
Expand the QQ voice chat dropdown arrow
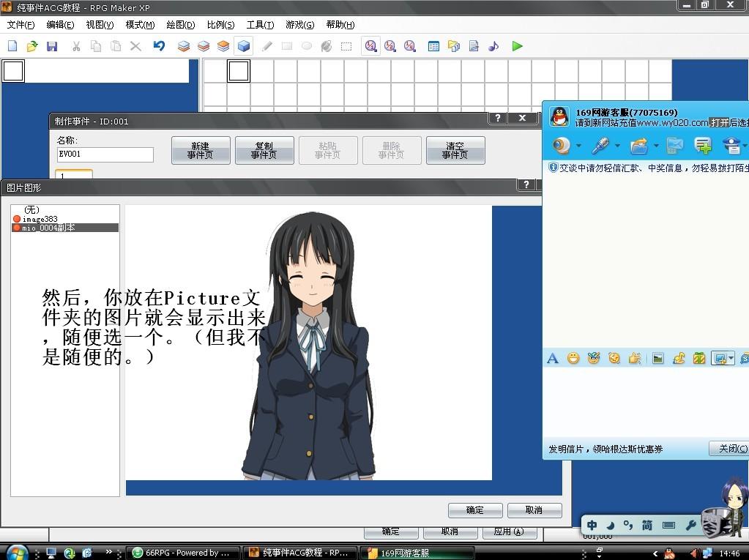point(617,145)
